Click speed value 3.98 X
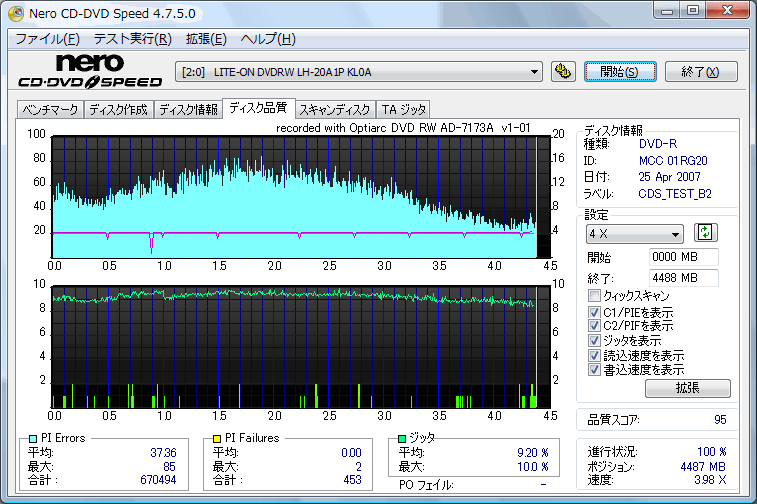Viewport: 757px width, 504px height. pos(710,480)
